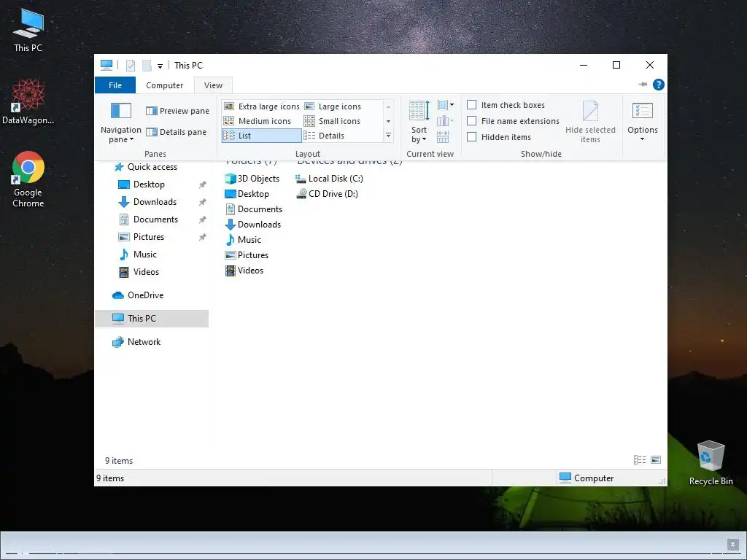Click the blue Help question mark icon
The image size is (747, 560).
coord(659,85)
